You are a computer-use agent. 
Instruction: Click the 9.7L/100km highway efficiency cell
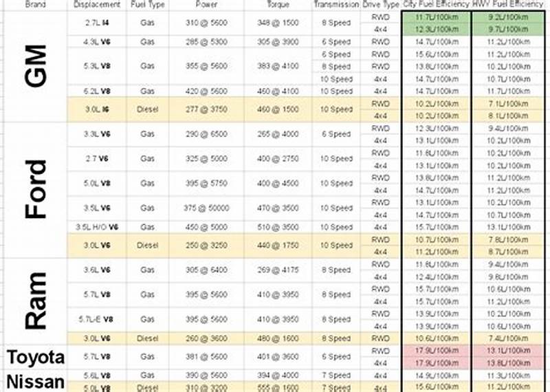coord(508,30)
